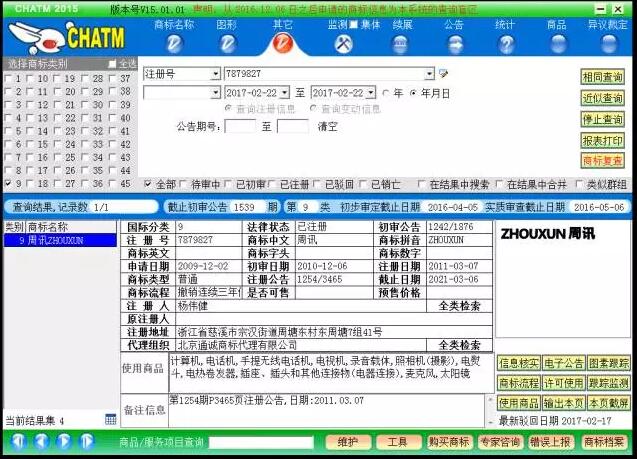Select result row 9 周讯ZHOUXUN
637x459 pixels.
coord(56,241)
